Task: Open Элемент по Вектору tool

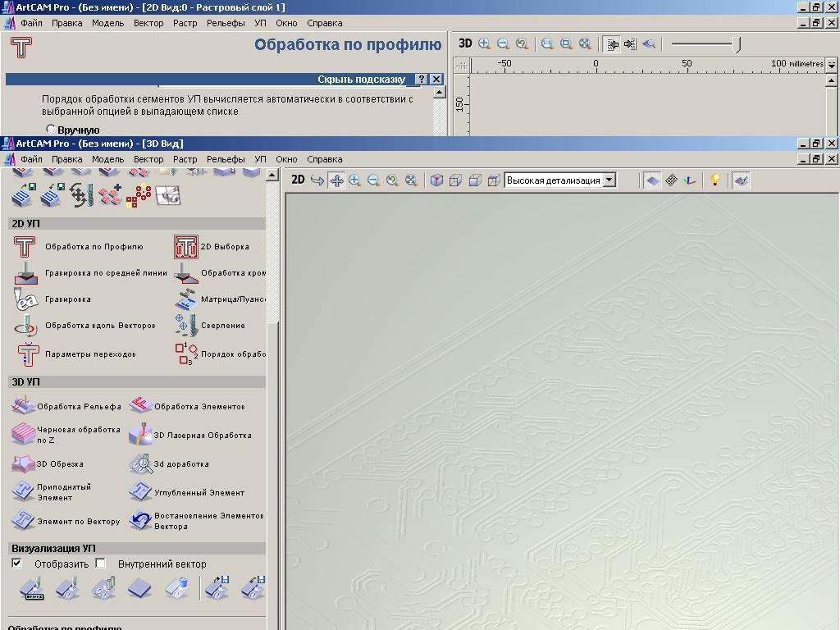Action: tap(23, 520)
